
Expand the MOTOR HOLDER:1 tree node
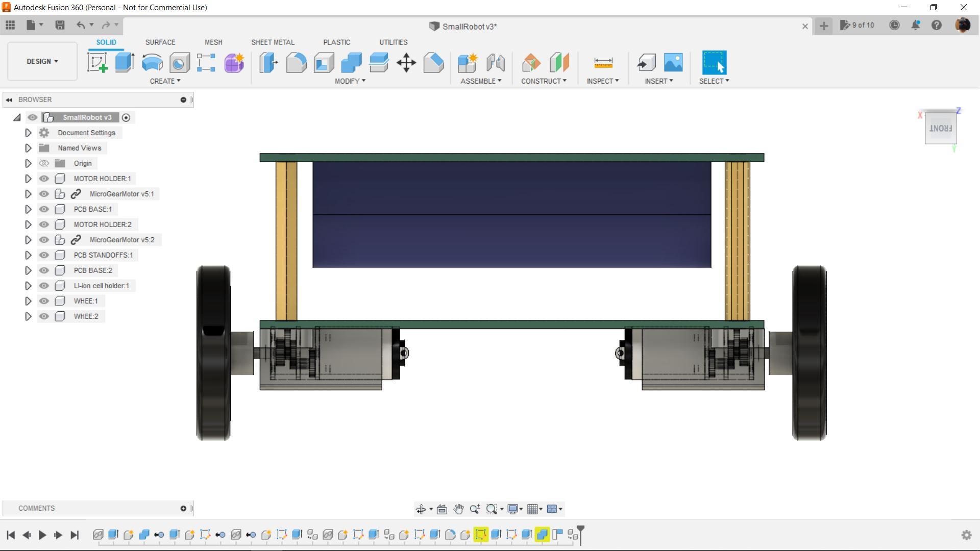point(28,179)
